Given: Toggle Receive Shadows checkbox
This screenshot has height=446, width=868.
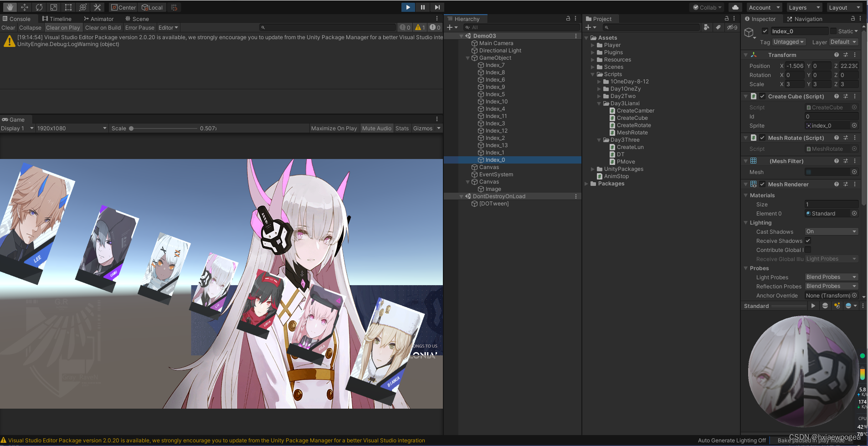Looking at the screenshot, I should coord(808,241).
